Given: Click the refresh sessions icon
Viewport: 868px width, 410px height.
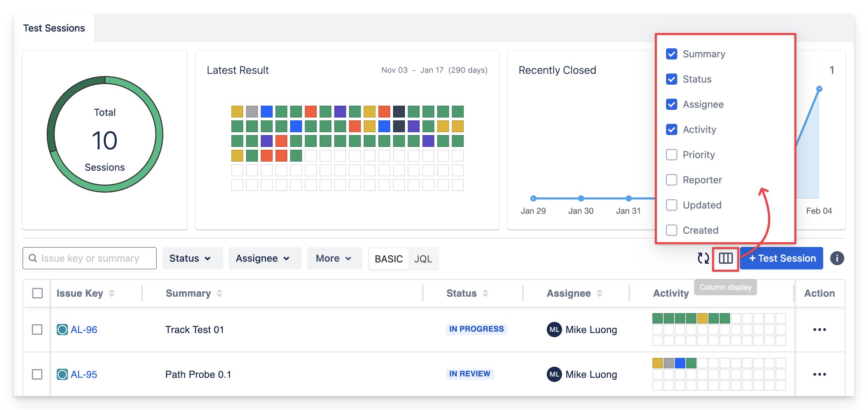Looking at the screenshot, I should click(703, 258).
